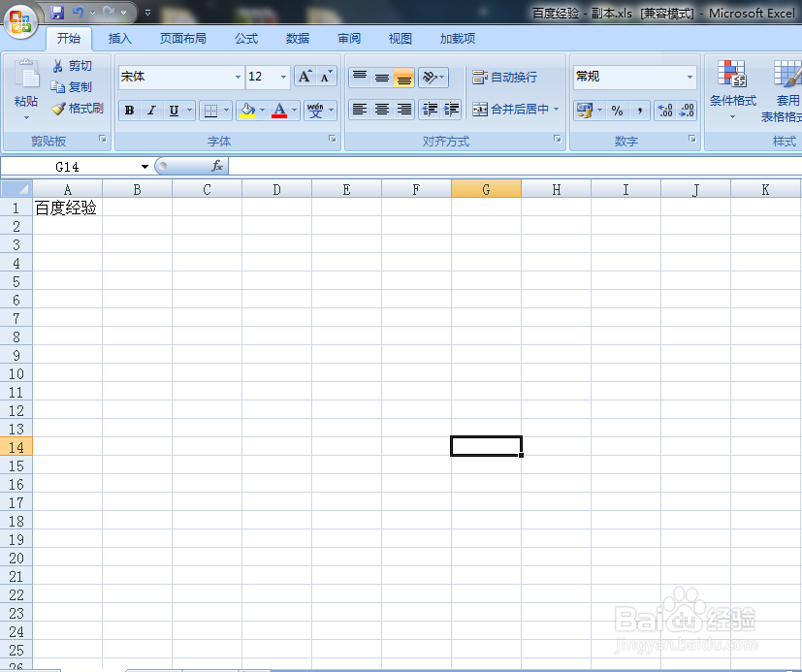Toggle italic formatting

click(151, 110)
